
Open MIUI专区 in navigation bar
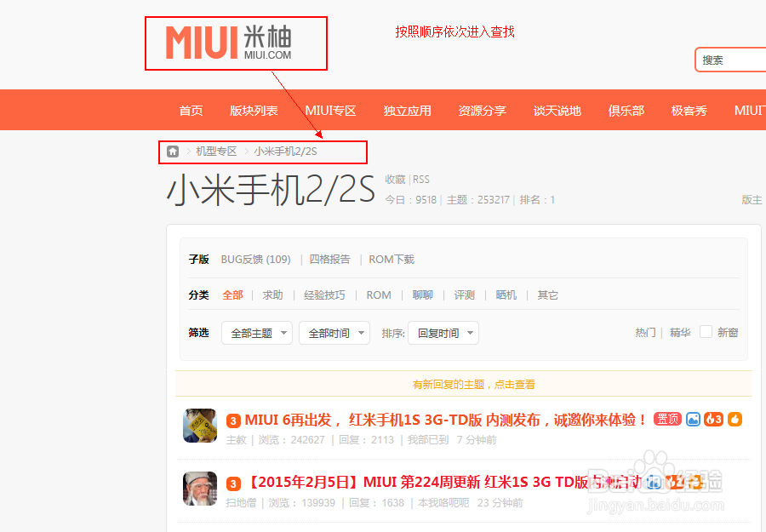(x=330, y=111)
